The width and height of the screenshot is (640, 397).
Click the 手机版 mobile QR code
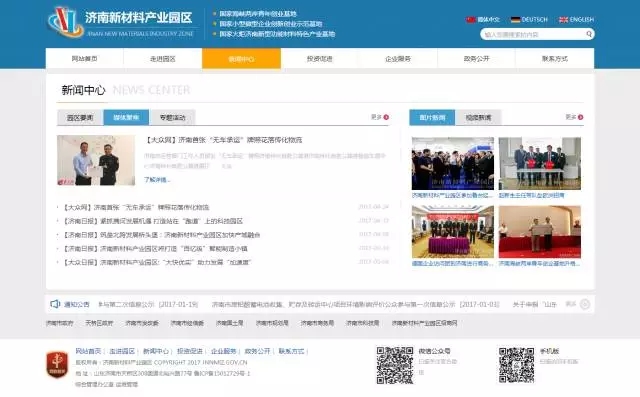516,365
